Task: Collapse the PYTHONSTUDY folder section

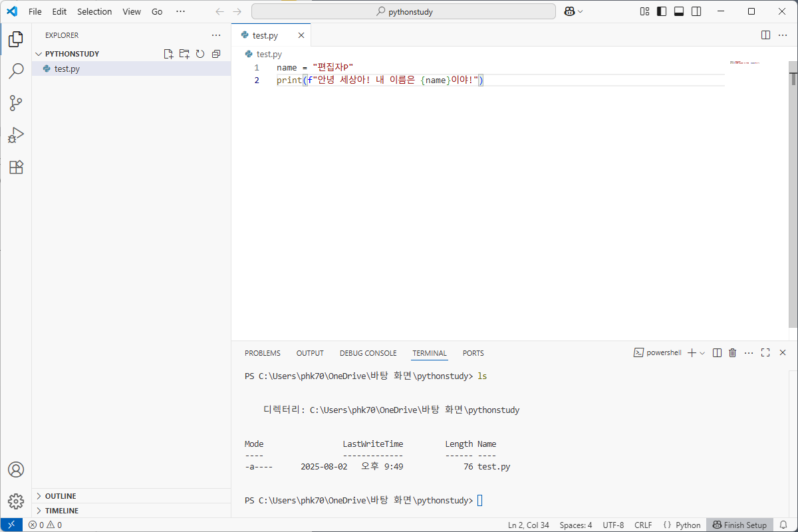Action: pyautogui.click(x=72, y=54)
